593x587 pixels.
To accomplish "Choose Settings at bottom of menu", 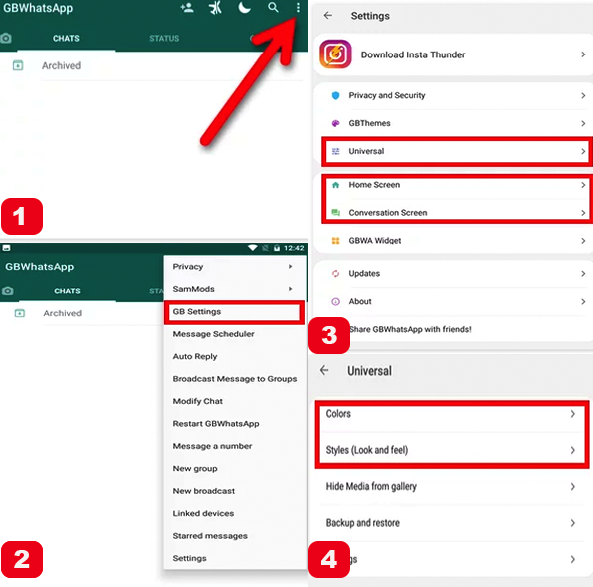I will tap(235, 558).
